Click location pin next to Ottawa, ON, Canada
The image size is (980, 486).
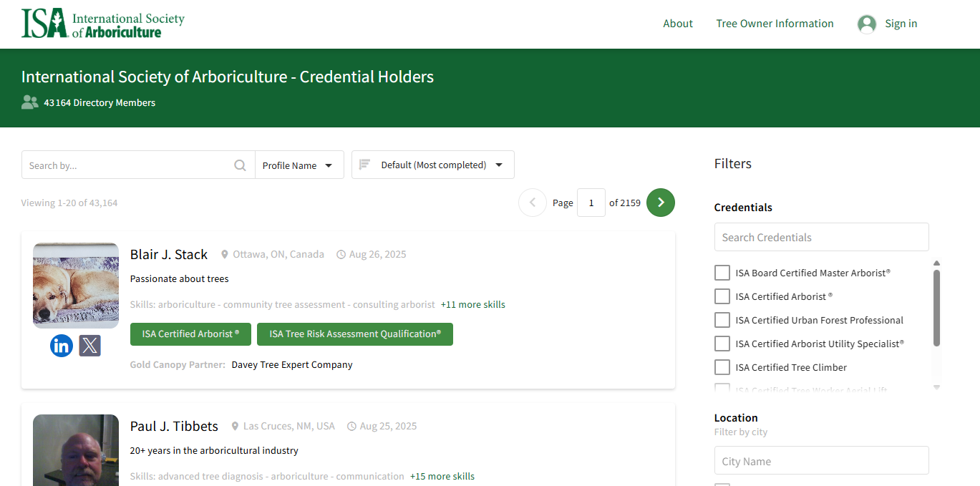point(225,255)
